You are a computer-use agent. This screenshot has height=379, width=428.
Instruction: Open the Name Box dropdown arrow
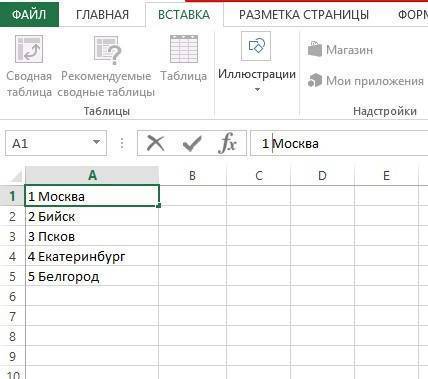(96, 142)
